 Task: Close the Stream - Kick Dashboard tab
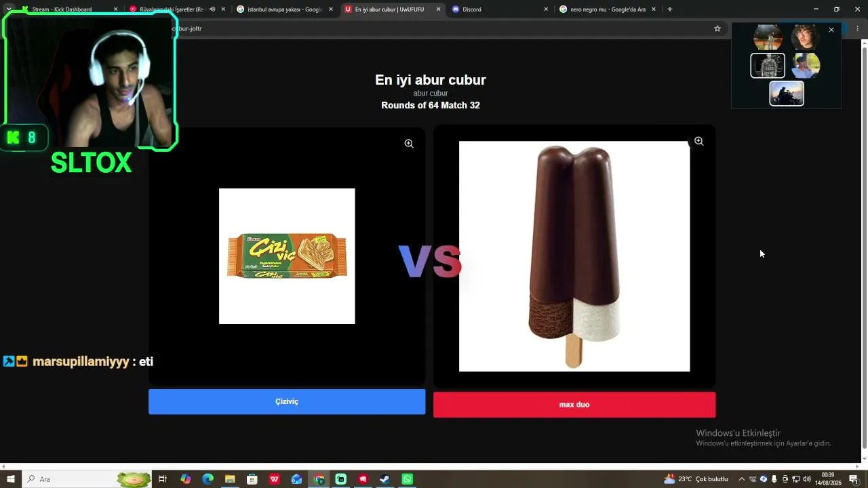click(x=115, y=9)
